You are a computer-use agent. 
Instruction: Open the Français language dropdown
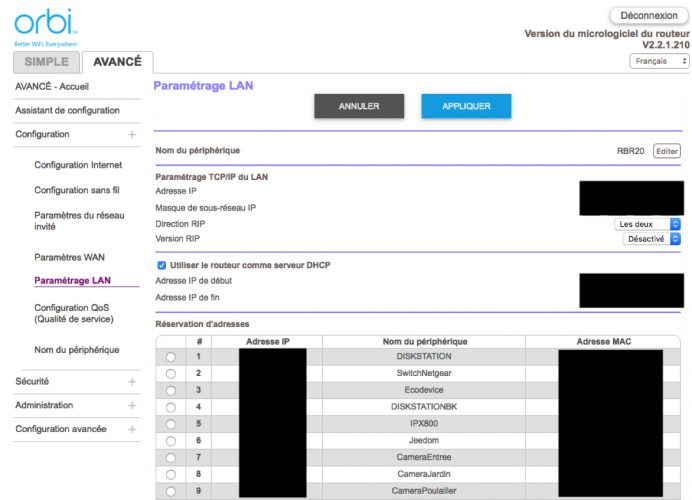(659, 61)
